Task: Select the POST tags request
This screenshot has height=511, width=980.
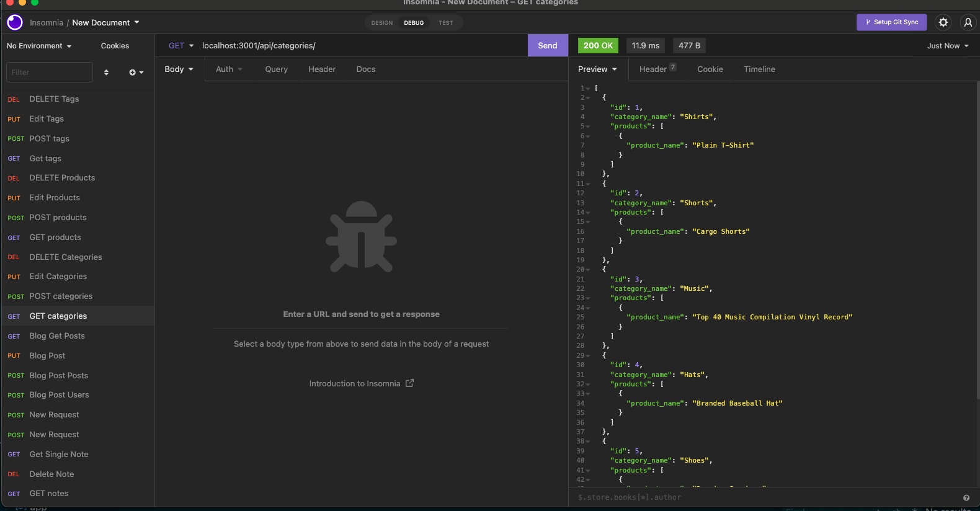Action: point(78,139)
